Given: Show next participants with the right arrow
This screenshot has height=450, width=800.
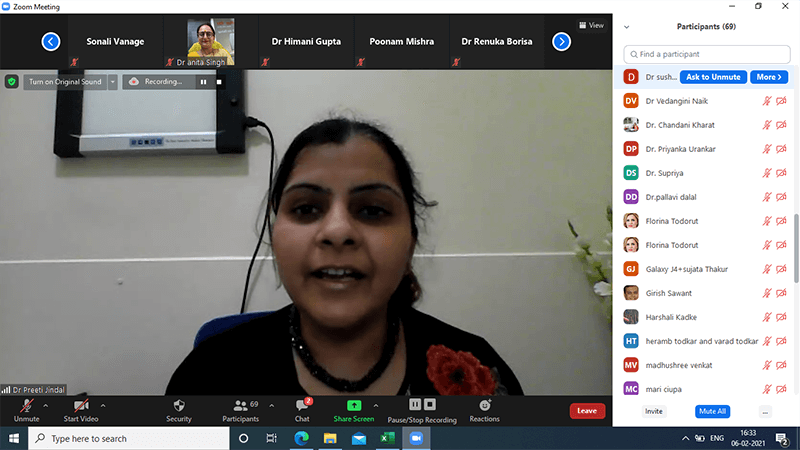Looking at the screenshot, I should (562, 42).
